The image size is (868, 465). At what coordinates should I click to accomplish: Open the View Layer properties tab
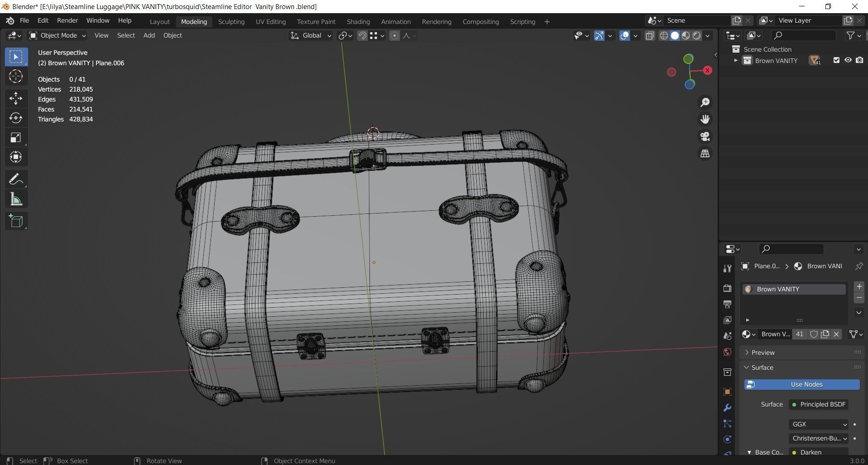[x=727, y=320]
